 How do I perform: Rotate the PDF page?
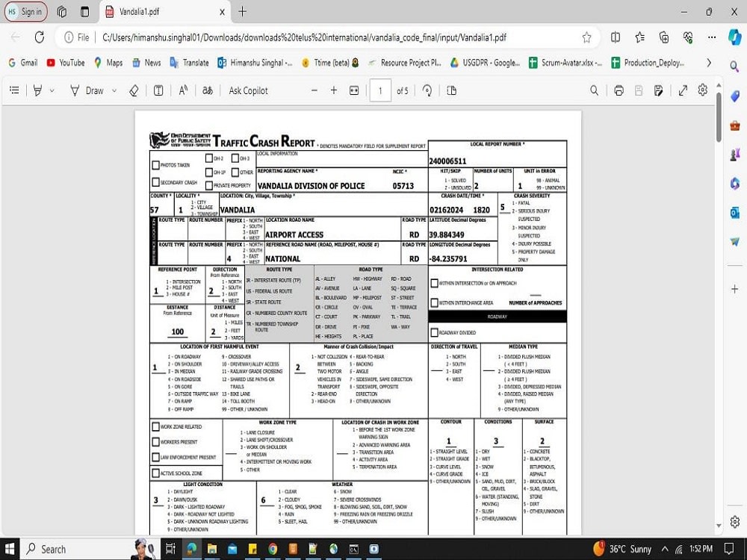click(x=427, y=90)
